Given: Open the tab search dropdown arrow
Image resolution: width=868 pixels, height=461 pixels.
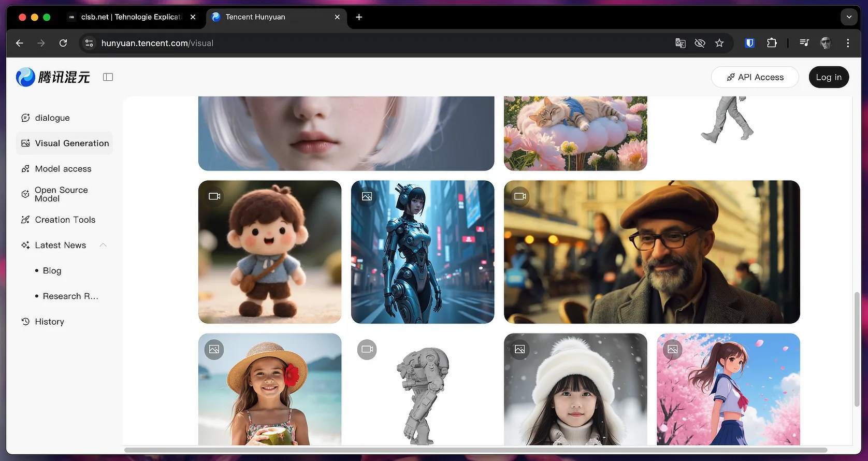Looking at the screenshot, I should 849,17.
